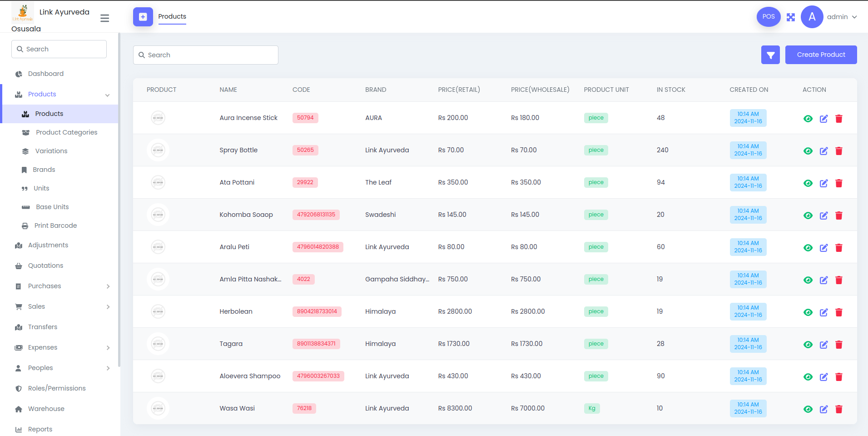
Task: Delete the Aralu Peti product
Action: 839,248
